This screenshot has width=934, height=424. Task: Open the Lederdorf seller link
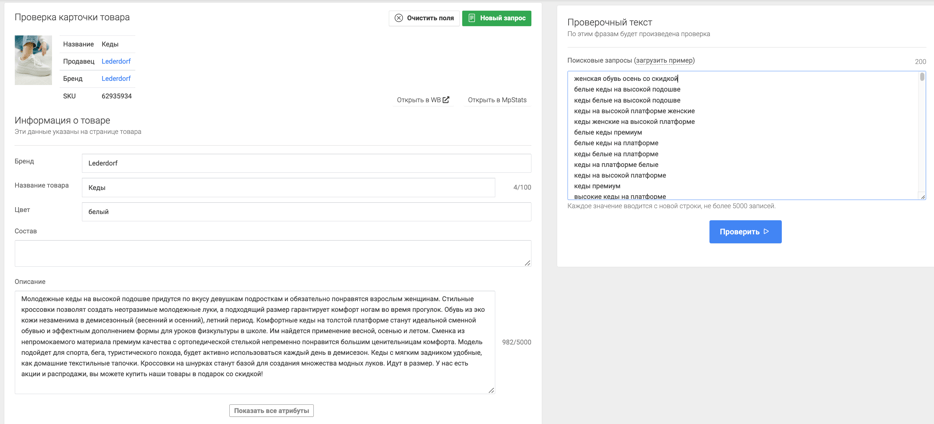tap(116, 61)
